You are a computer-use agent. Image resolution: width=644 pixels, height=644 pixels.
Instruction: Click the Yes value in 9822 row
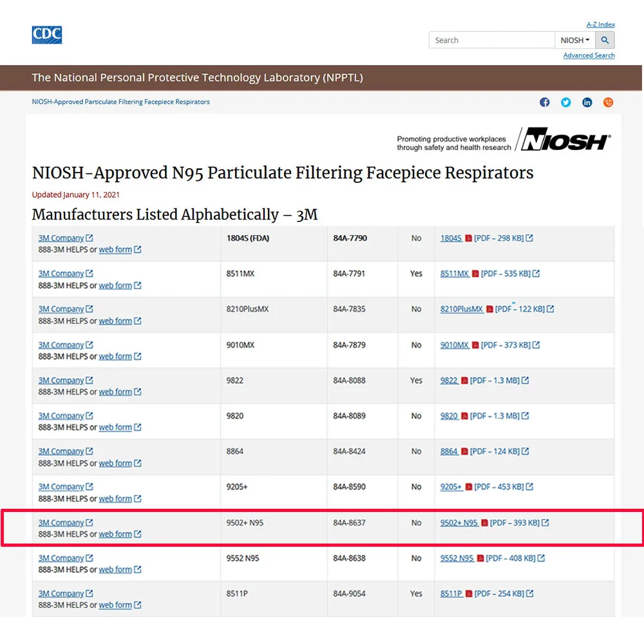point(416,381)
